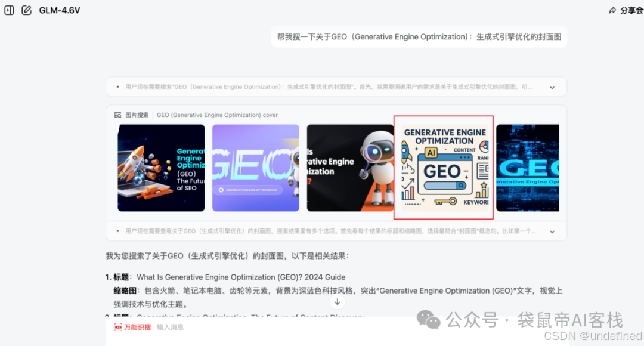Viewport: 644px width, 346px height.
Task: Expand the second reasoning summary block
Action: 552,231
